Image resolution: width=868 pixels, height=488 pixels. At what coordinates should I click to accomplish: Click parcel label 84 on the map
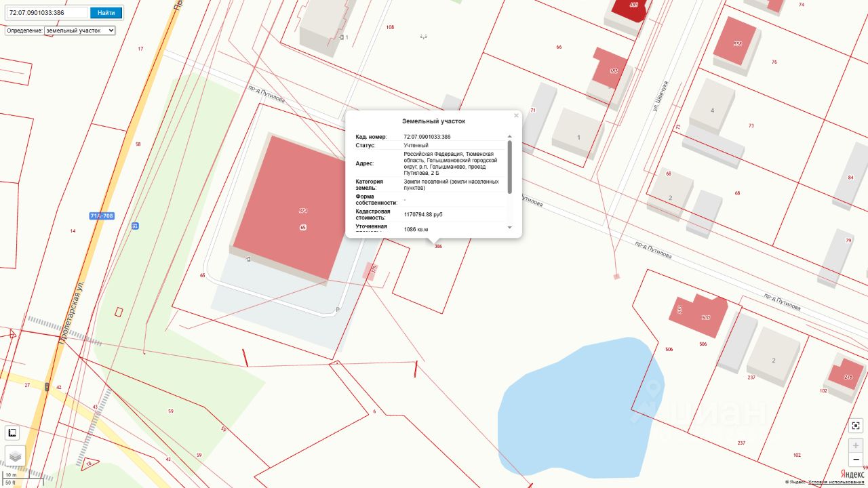851,178
